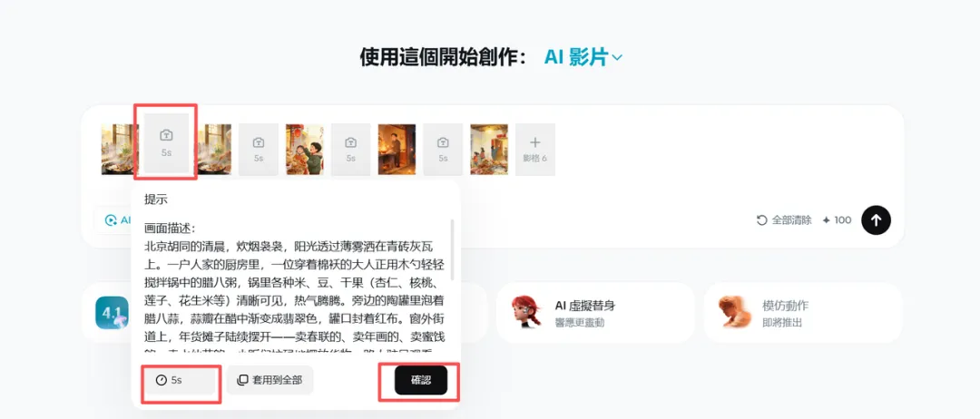The width and height of the screenshot is (980, 419).
Task: Open the third 5s transition prompt slot
Action: 350,150
